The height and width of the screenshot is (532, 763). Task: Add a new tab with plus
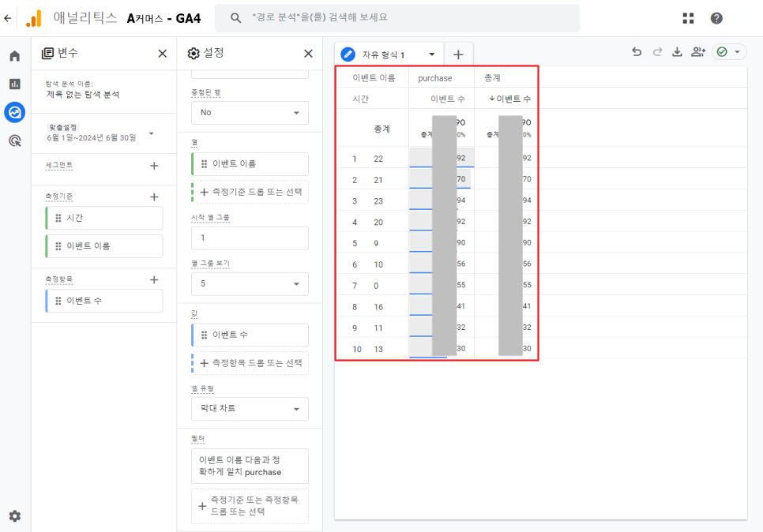pyautogui.click(x=458, y=54)
